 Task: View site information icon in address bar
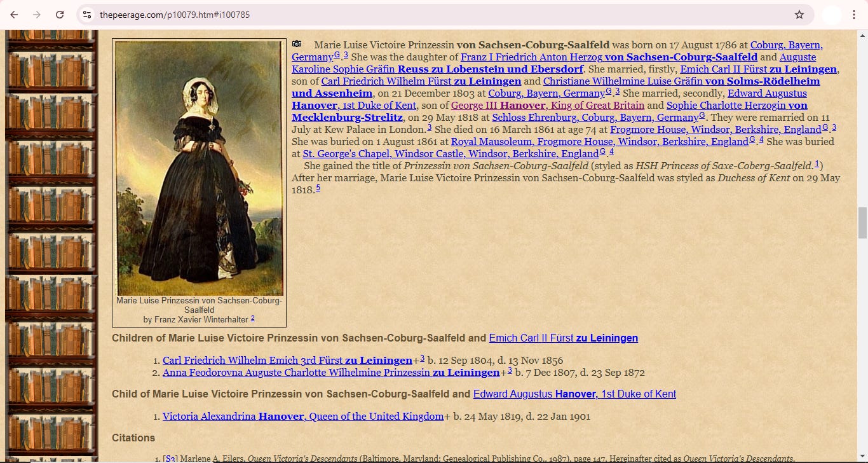tap(87, 15)
